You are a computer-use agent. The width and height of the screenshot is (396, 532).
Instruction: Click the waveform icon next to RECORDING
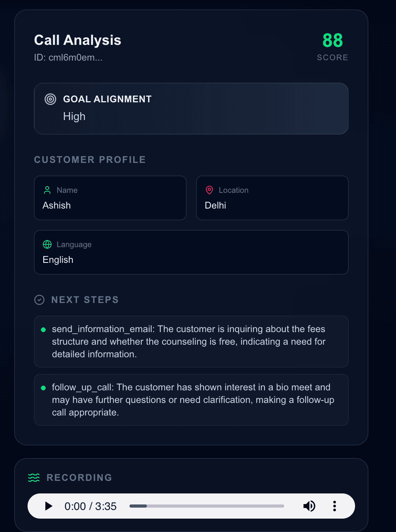tap(34, 477)
